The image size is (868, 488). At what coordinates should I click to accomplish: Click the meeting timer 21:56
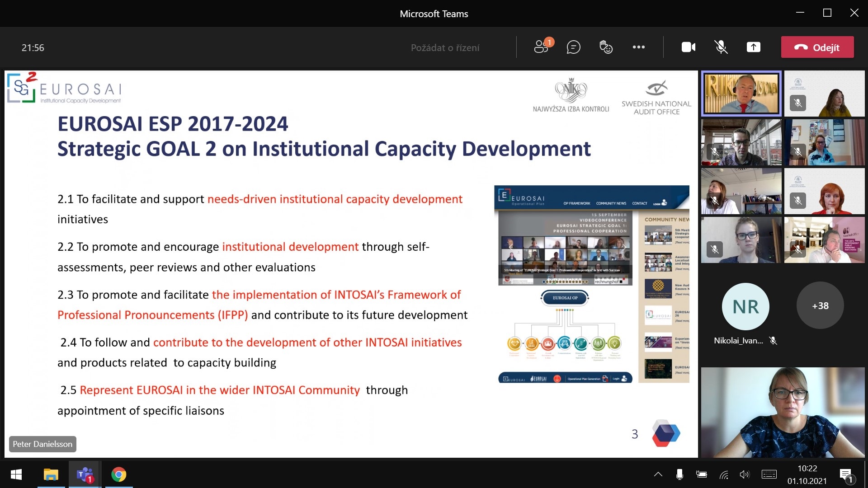[x=33, y=47]
